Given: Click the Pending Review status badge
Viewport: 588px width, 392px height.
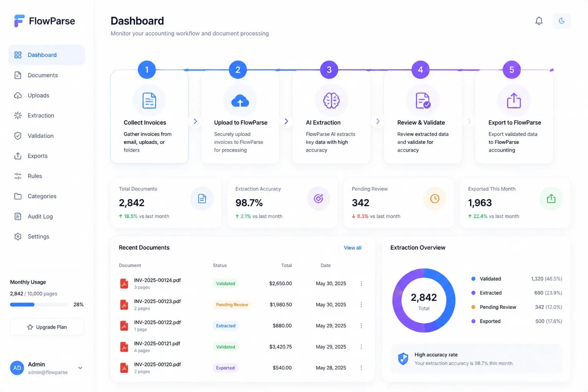Looking at the screenshot, I should click(x=232, y=305).
